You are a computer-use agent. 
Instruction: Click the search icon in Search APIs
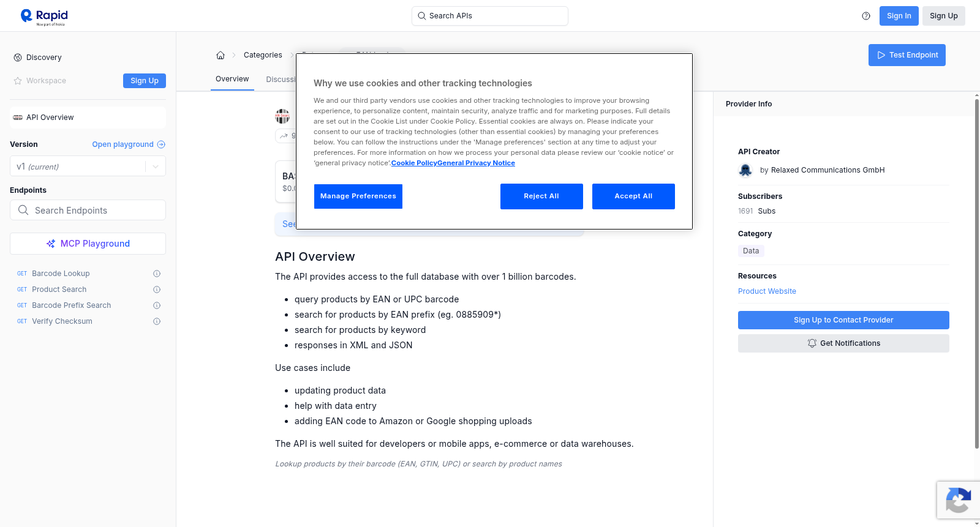click(x=421, y=16)
